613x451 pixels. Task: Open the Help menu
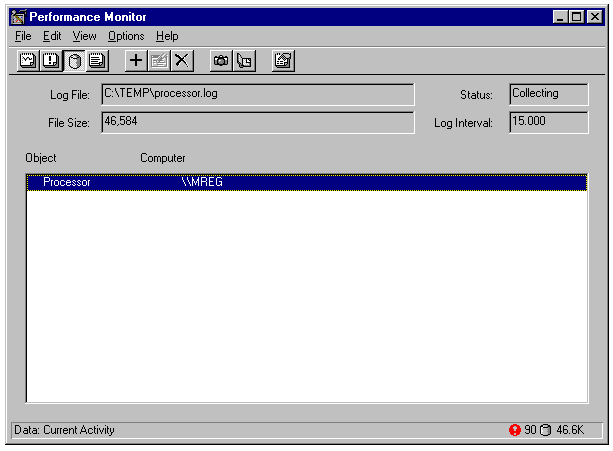coord(167,36)
